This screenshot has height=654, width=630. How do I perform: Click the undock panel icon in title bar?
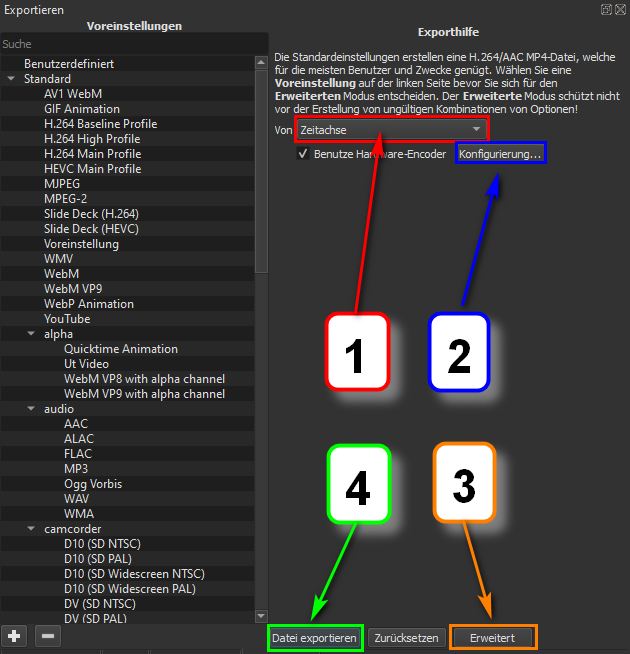tap(606, 9)
